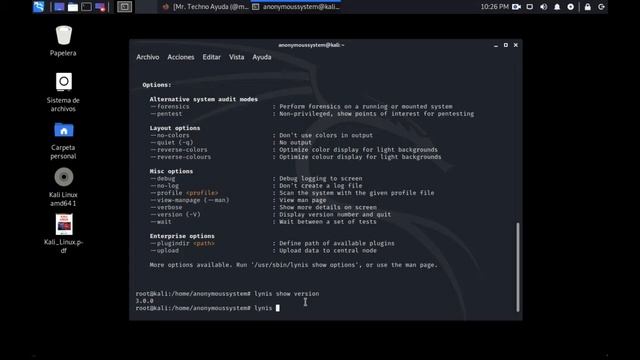Open the Vista menu
640x360 pixels.
coord(236,57)
